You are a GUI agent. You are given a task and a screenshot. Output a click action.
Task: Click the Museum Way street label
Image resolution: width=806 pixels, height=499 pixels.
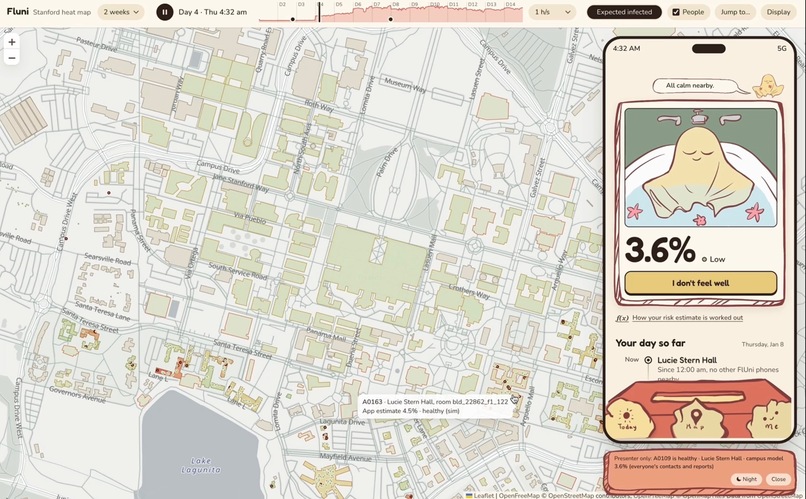(x=405, y=85)
